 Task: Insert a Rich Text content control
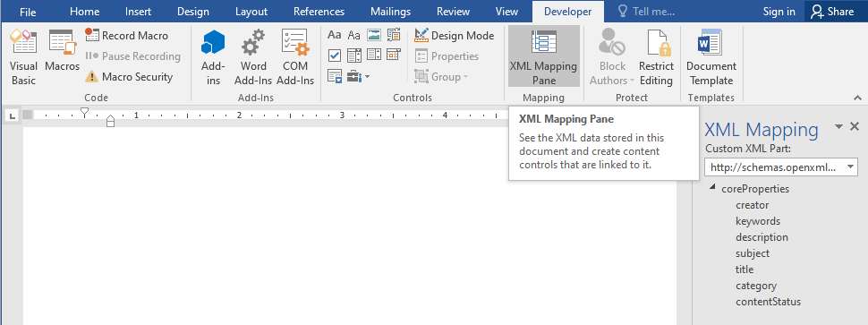click(x=335, y=36)
